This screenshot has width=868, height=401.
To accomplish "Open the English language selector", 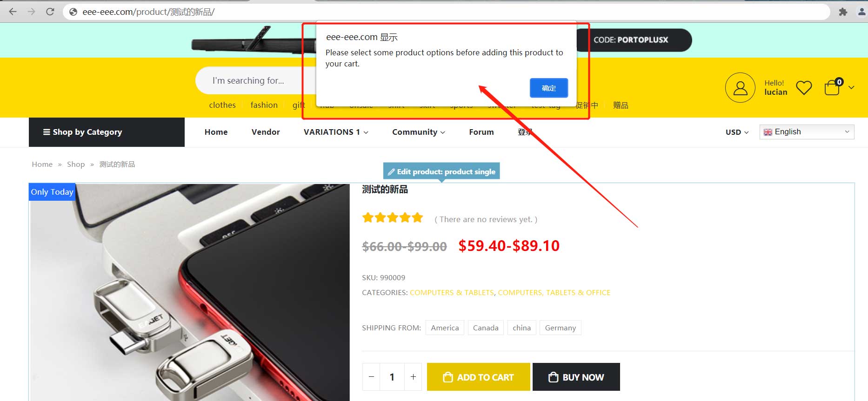I will click(807, 132).
